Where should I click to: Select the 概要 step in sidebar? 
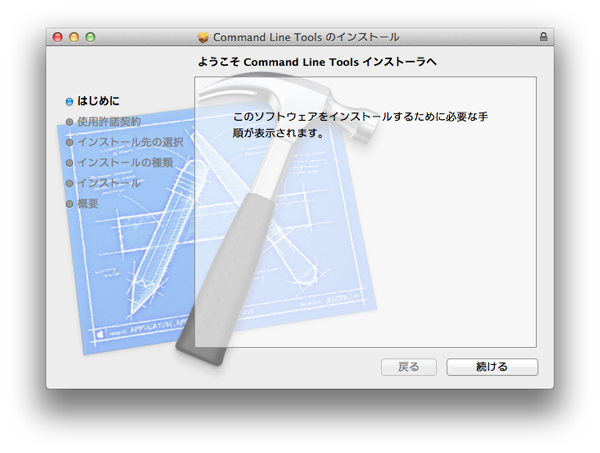88,204
